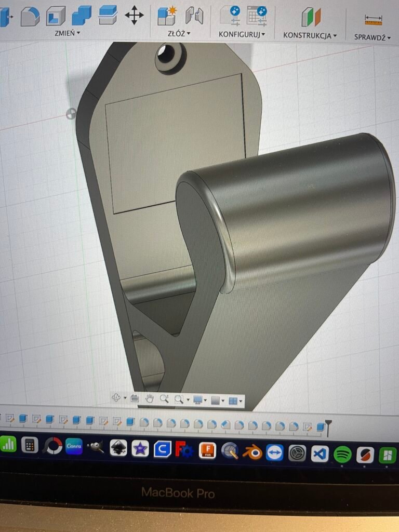399x532 pixels.
Task: Click the Measure ruler icon
Action: pos(373,20)
